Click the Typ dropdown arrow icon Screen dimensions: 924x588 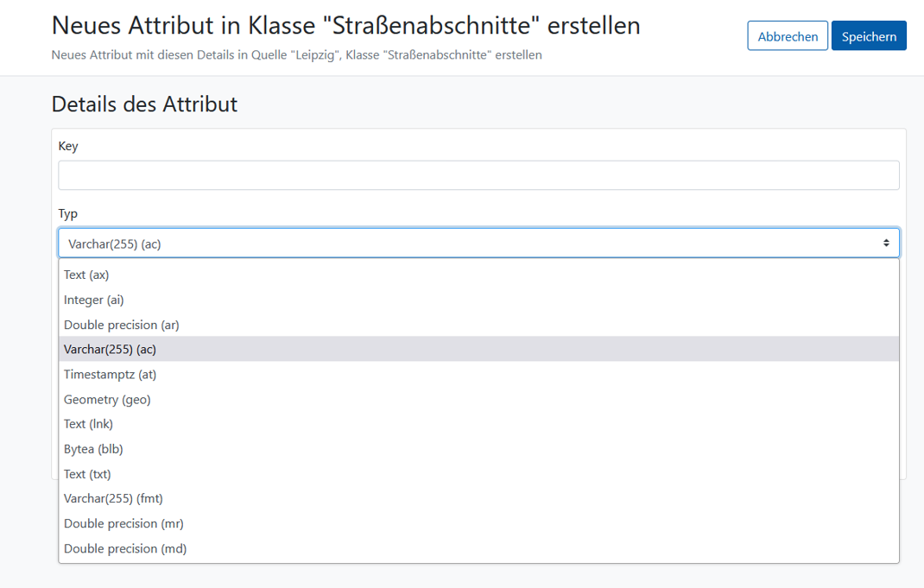pyautogui.click(x=886, y=243)
